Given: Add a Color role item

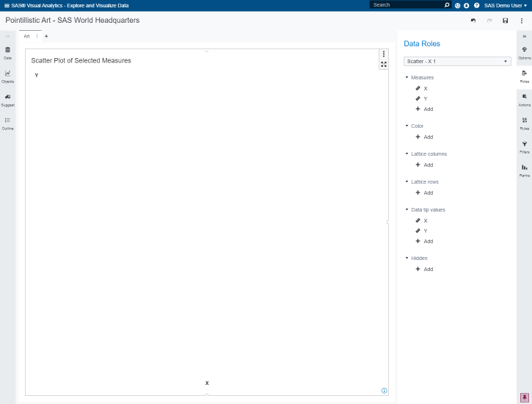Looking at the screenshot, I should click(424, 137).
